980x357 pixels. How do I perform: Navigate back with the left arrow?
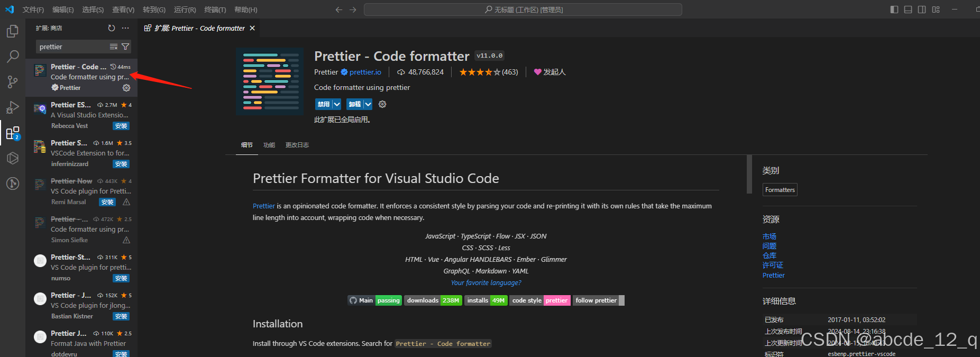tap(339, 10)
